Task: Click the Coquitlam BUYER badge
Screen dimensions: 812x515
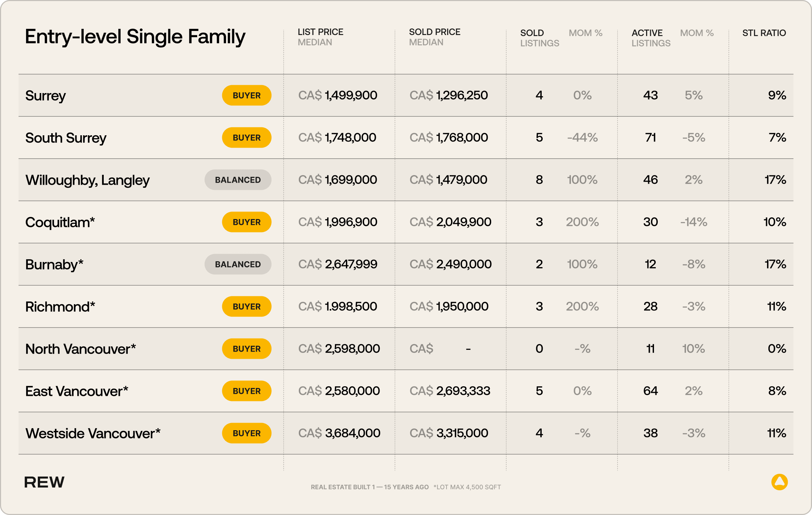Action: (x=247, y=222)
